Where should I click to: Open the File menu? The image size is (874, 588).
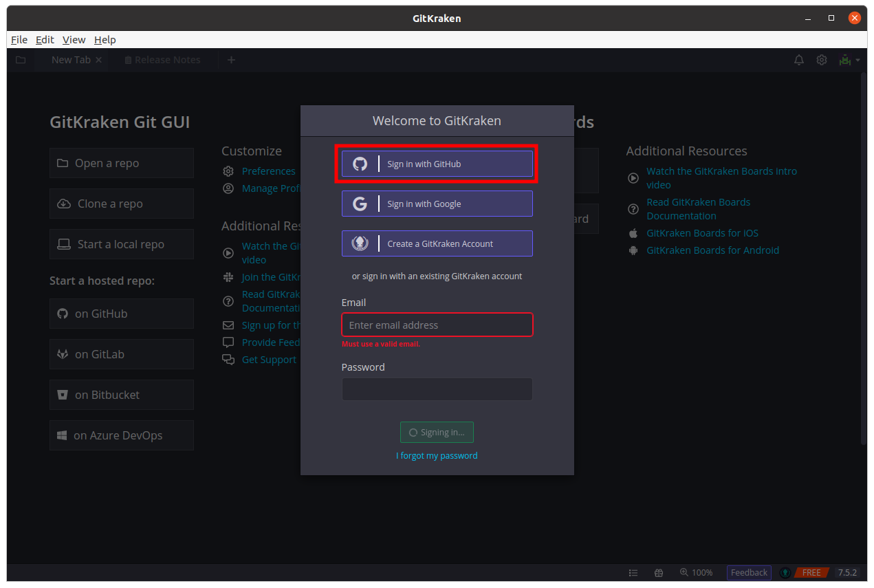(19, 40)
